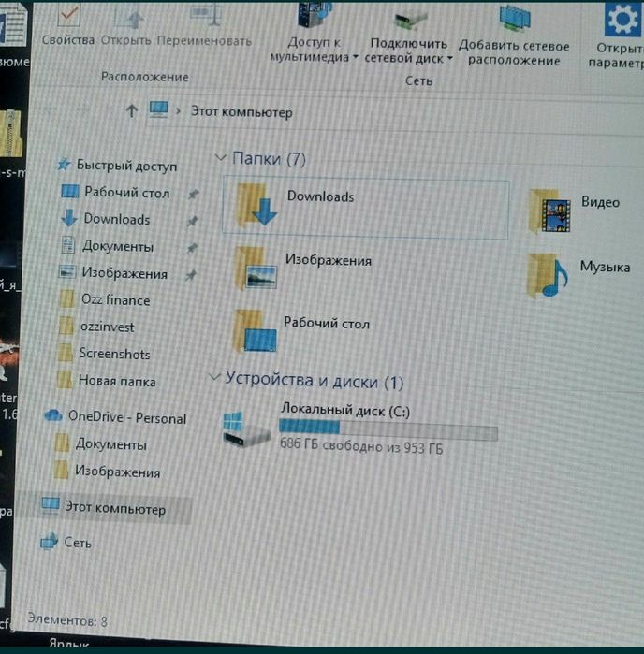Click the Rename (Переименовать) ribbon icon
Viewport: 644px width, 654px height.
click(204, 15)
